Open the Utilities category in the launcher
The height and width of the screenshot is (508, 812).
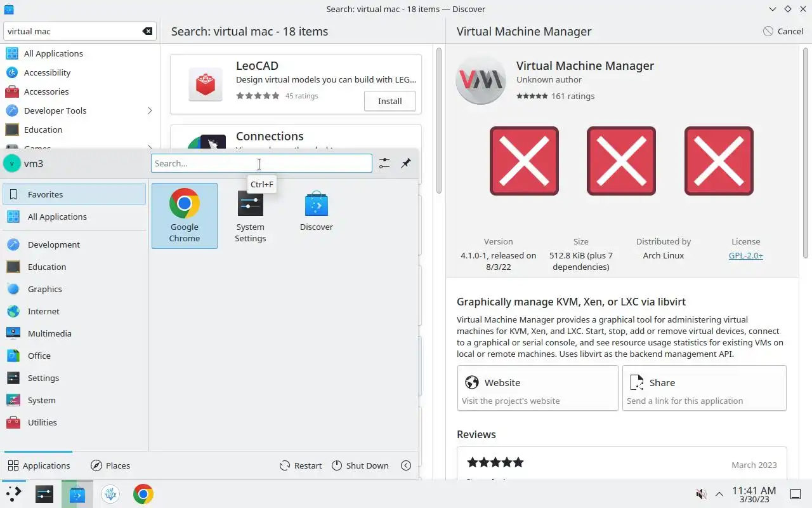click(x=75, y=422)
